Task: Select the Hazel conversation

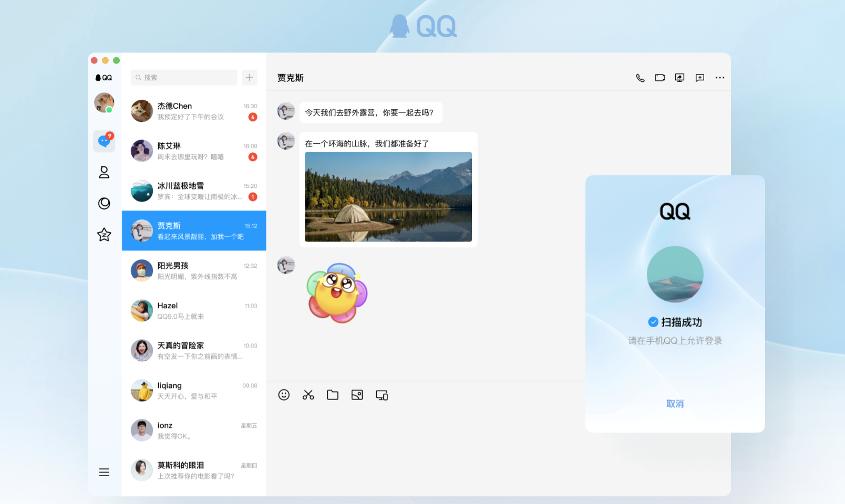Action: point(194,311)
